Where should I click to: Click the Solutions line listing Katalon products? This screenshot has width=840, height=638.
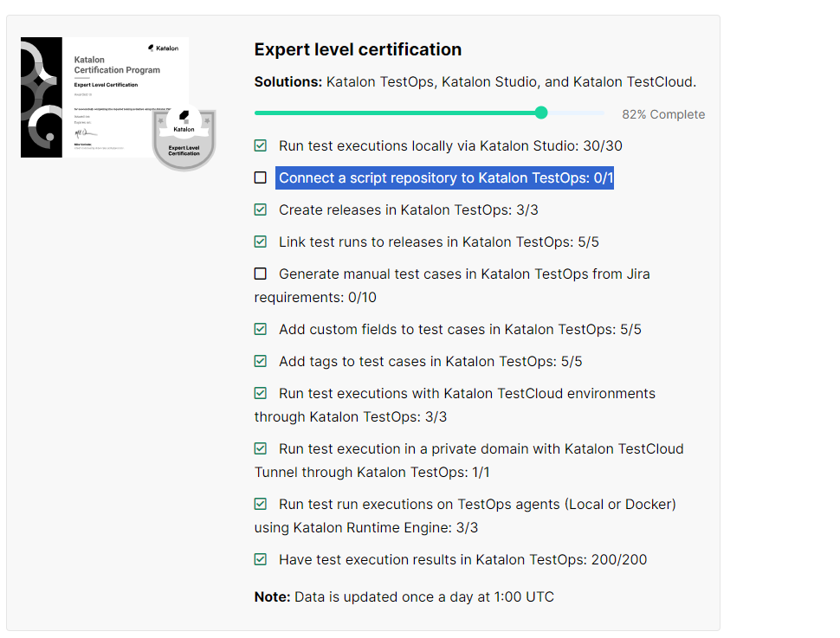point(475,82)
